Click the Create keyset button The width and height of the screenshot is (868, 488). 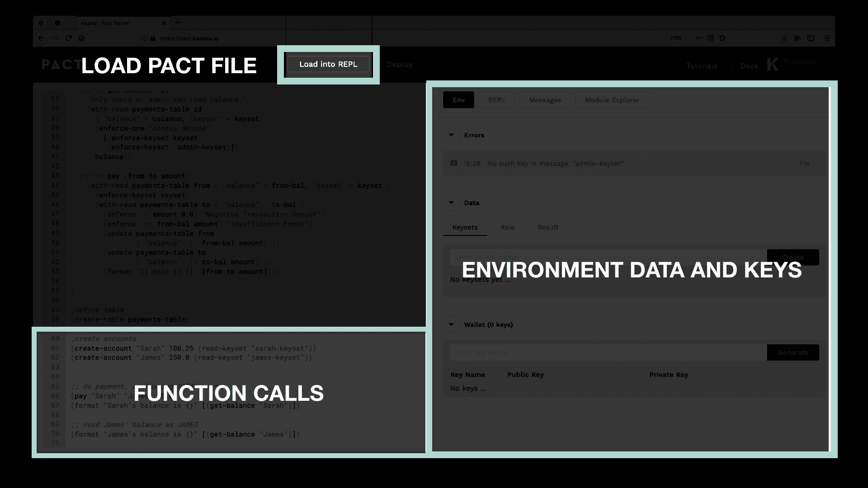click(793, 257)
